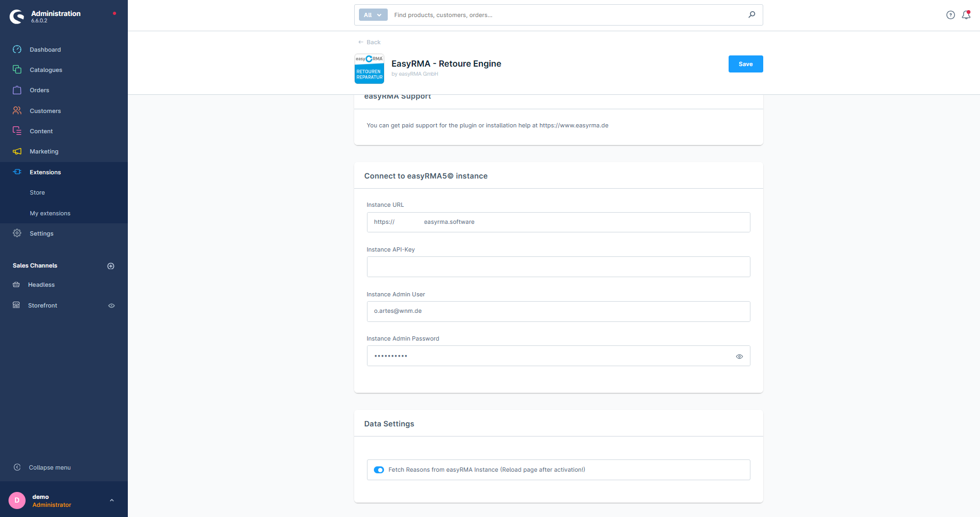Screen dimensions: 980x517
Task: Click the easyrma.de support URL text
Action: click(574, 126)
